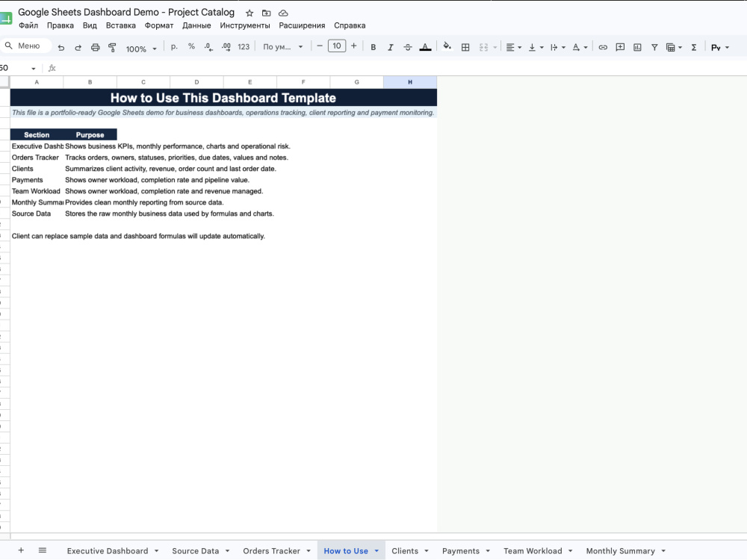
Task: Open the Формат menu
Action: click(159, 25)
